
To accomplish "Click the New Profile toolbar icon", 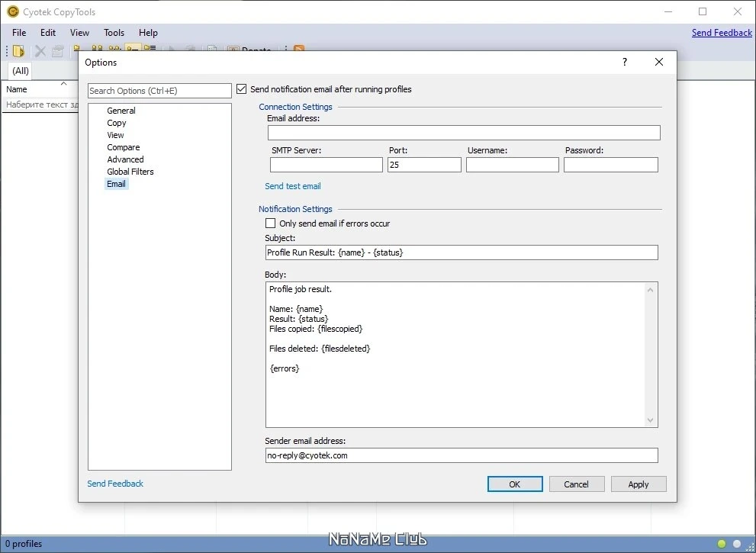I will tap(18, 50).
